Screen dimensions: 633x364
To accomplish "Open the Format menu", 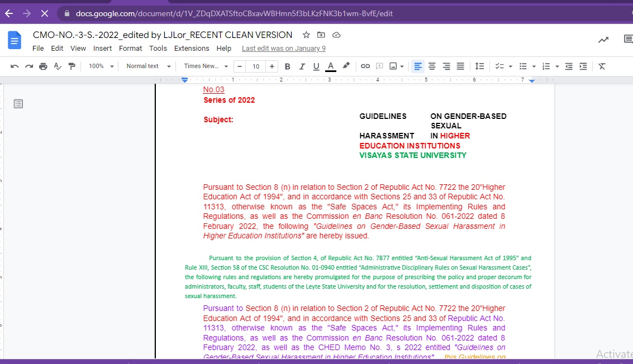I will coord(130,49).
